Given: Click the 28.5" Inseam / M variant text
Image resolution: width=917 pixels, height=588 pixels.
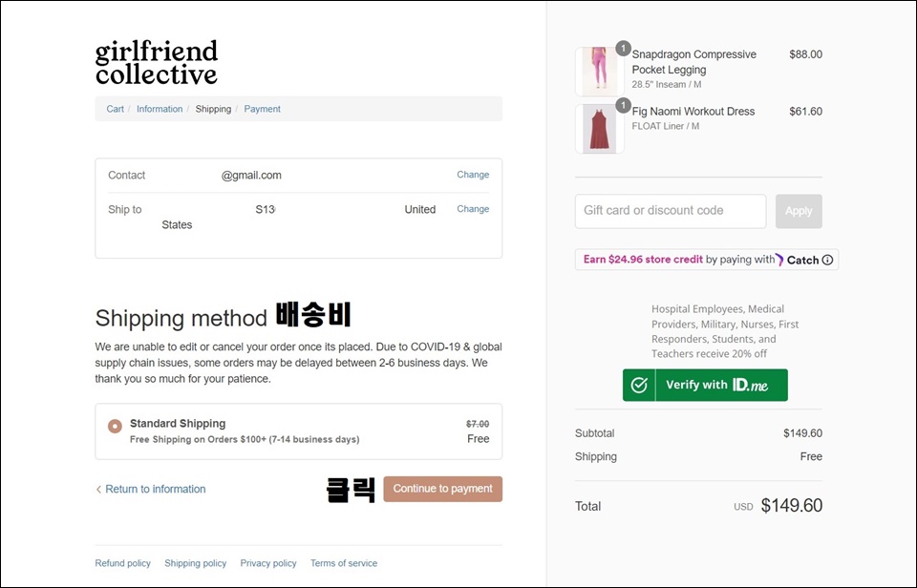Looking at the screenshot, I should click(x=667, y=85).
